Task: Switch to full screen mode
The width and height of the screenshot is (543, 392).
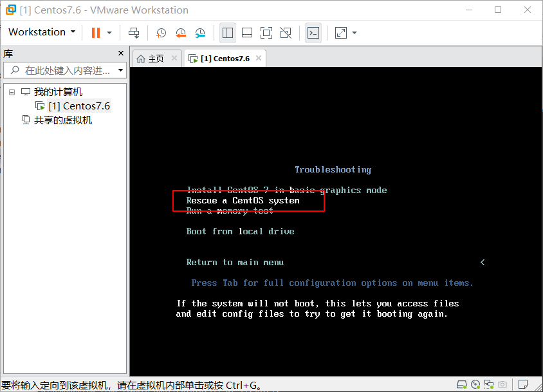Action: click(x=266, y=33)
